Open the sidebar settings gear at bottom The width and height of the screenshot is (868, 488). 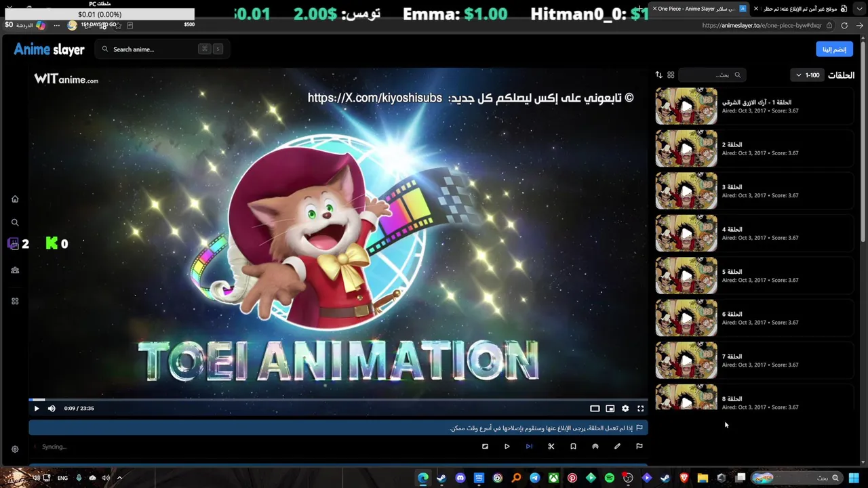tap(15, 449)
